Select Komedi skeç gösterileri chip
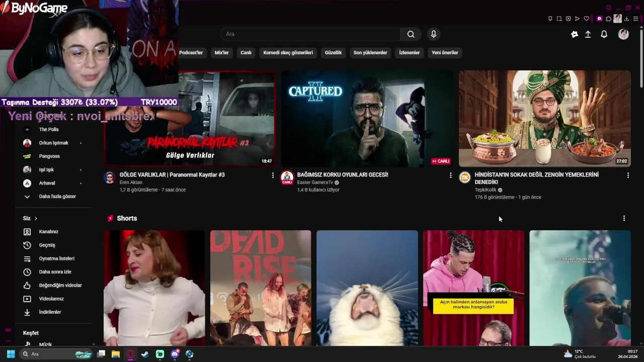Viewport: 644px width, 362px height. [x=288, y=52]
